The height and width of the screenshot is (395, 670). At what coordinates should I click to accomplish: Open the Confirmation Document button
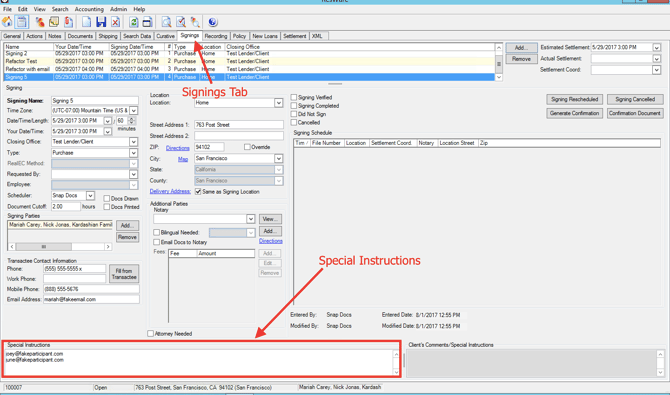point(635,113)
